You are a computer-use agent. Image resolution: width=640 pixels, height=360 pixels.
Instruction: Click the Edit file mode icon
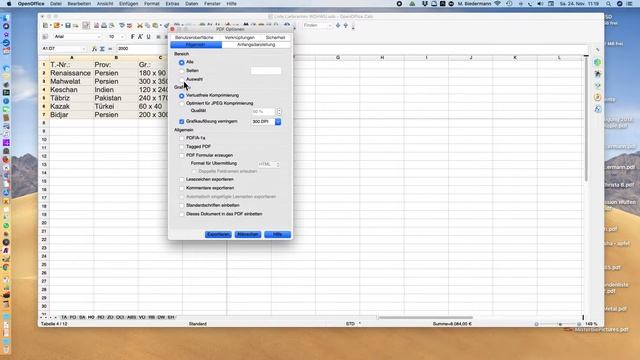(x=86, y=25)
